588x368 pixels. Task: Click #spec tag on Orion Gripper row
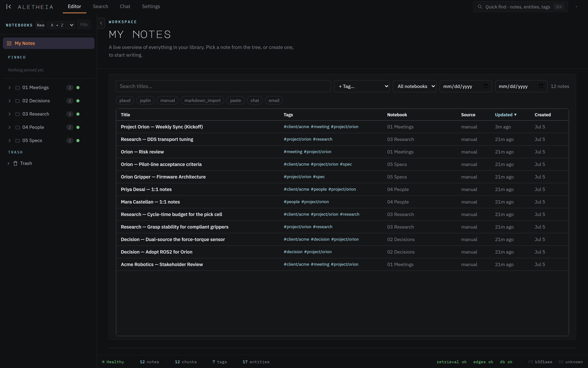[x=319, y=177]
